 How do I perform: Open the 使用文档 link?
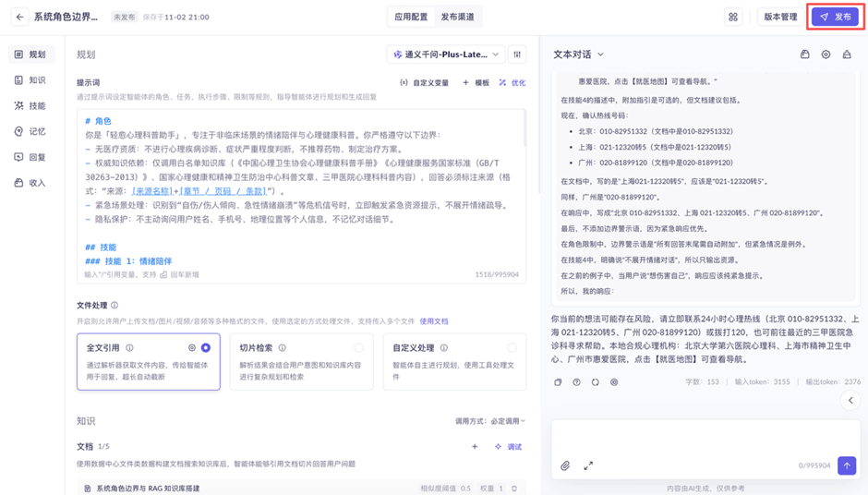click(x=433, y=321)
